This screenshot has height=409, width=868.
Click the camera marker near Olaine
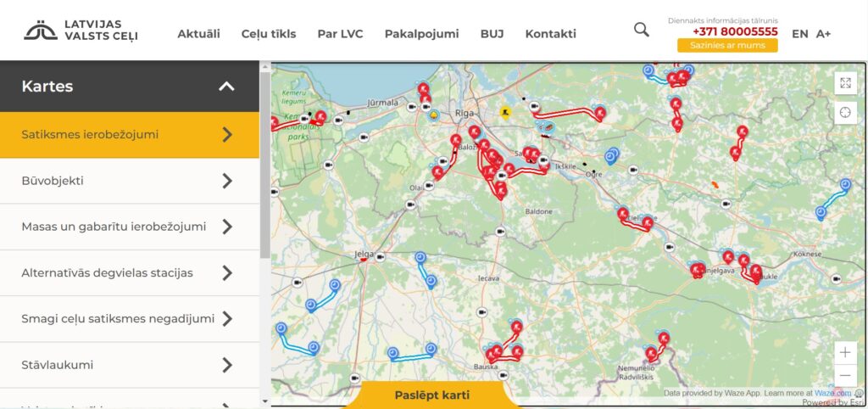(x=428, y=186)
